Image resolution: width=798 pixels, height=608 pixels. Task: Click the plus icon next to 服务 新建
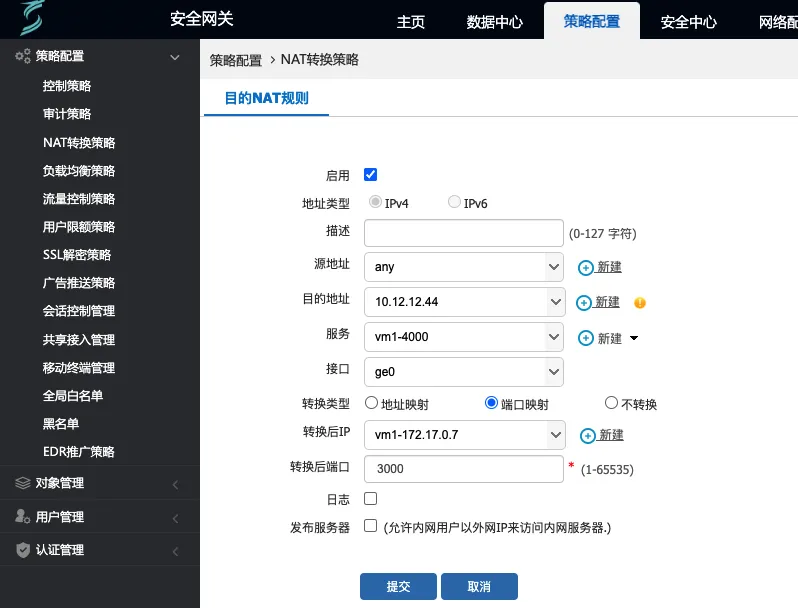pos(586,338)
